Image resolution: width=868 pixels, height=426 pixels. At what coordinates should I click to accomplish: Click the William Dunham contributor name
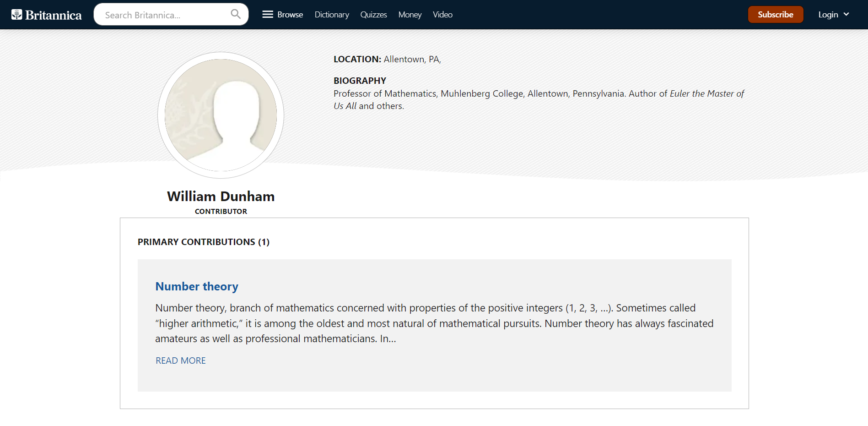click(x=221, y=197)
